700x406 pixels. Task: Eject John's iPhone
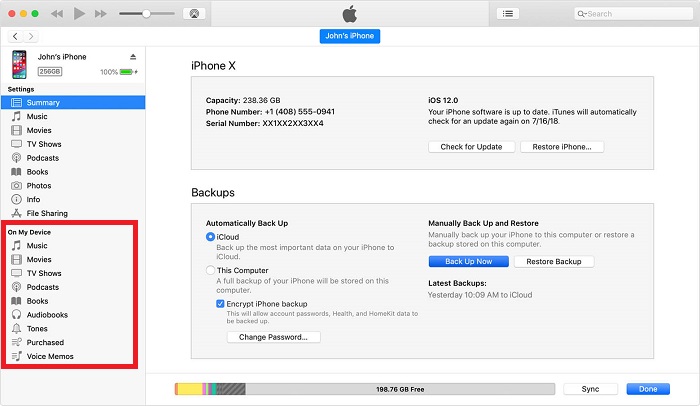click(133, 57)
